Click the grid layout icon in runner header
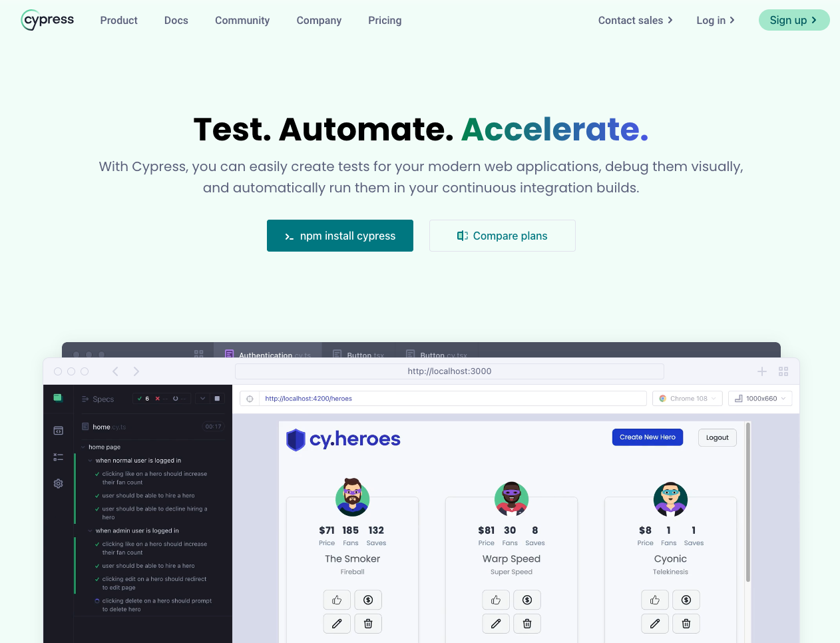The height and width of the screenshot is (643, 840). tap(783, 371)
